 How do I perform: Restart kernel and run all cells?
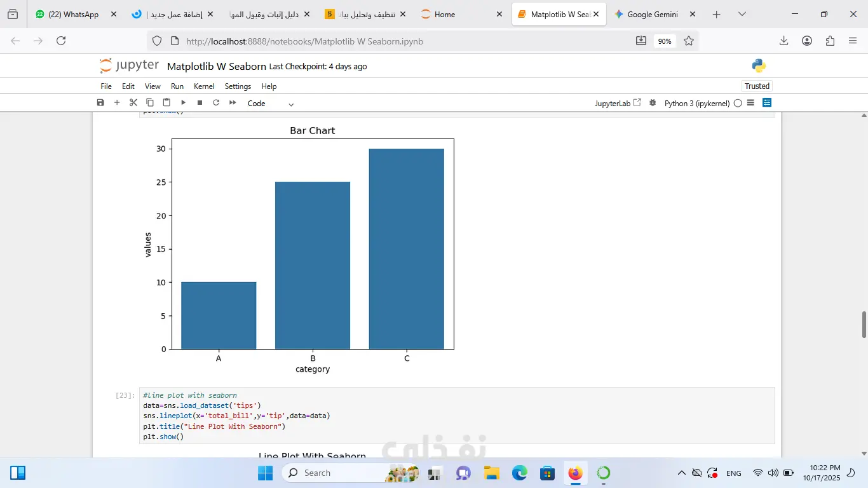coord(233,103)
